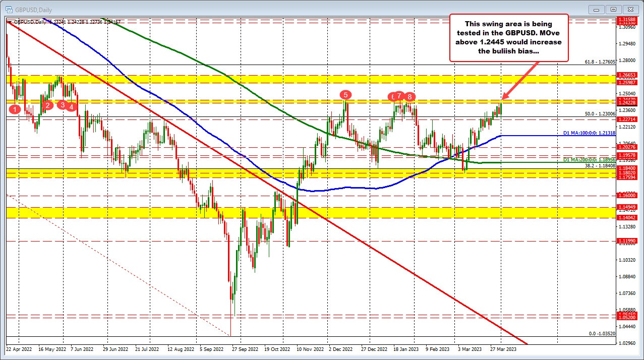The width and height of the screenshot is (644, 360).
Task: Click the 27 Mar 2023 date label
Action: (504, 348)
